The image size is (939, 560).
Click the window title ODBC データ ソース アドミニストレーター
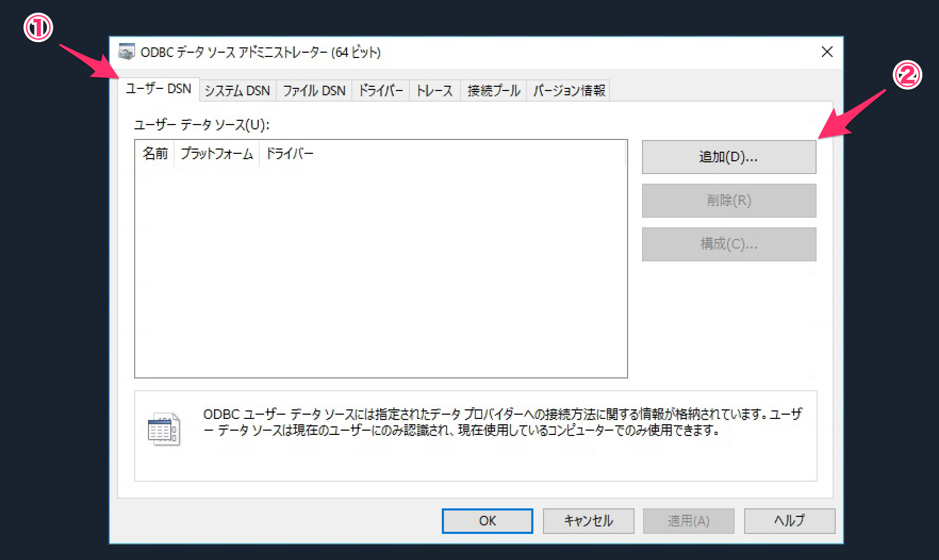pyautogui.click(x=260, y=52)
